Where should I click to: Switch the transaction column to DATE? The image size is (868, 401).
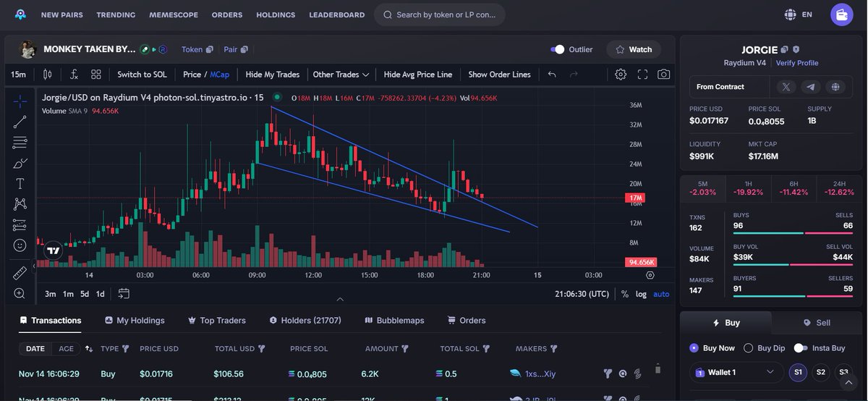(35, 349)
